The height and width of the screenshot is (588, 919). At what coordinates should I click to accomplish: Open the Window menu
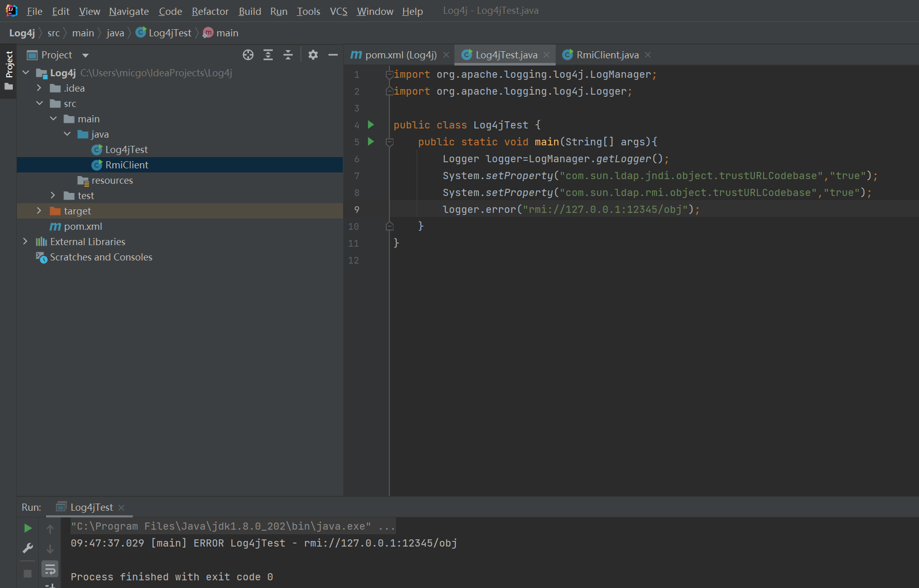coord(375,11)
